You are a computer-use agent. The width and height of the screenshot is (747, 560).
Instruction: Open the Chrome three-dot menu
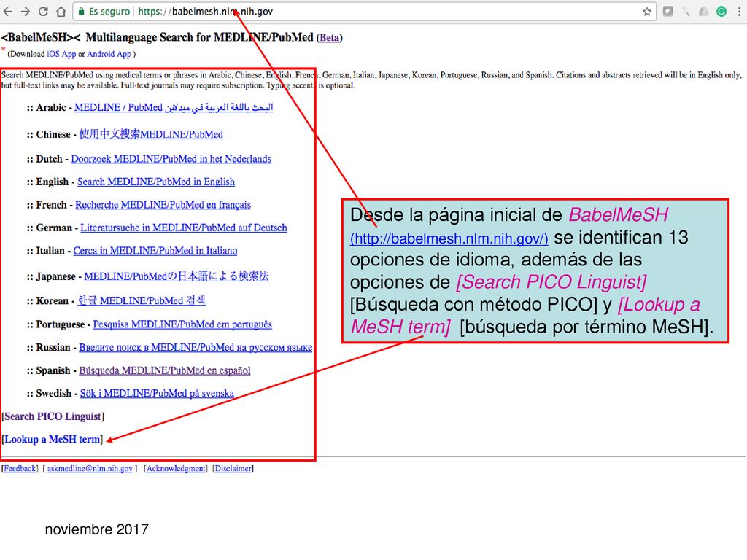739,12
